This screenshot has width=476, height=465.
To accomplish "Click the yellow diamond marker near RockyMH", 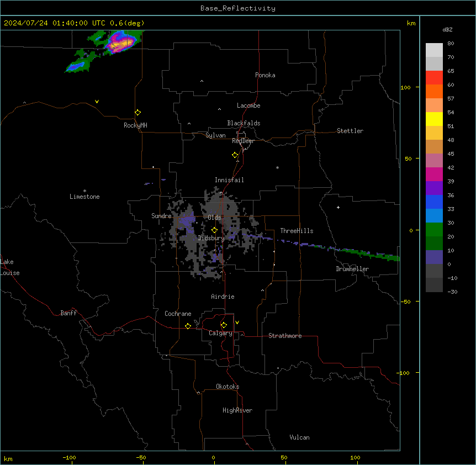I will 137,112.
